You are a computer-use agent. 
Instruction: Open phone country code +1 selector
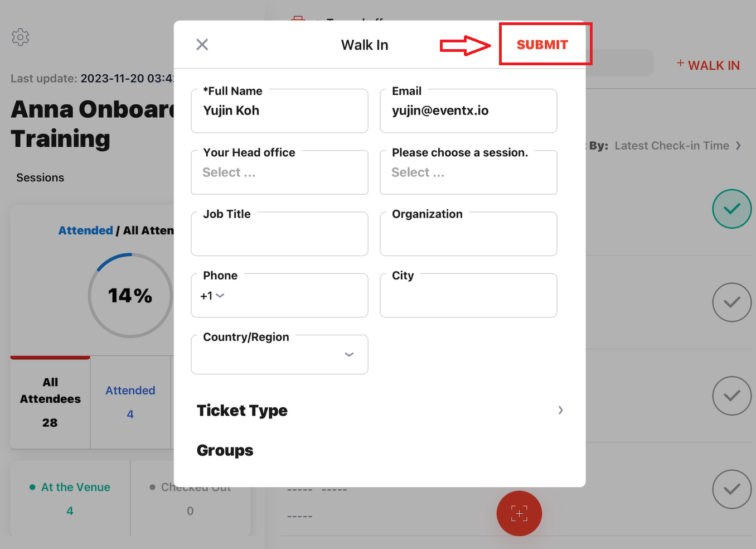pyautogui.click(x=212, y=296)
